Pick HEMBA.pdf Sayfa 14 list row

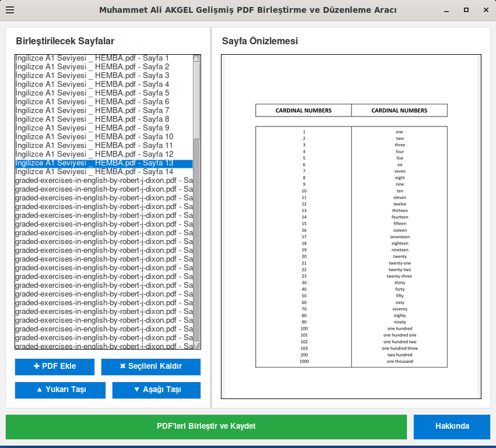point(93,172)
